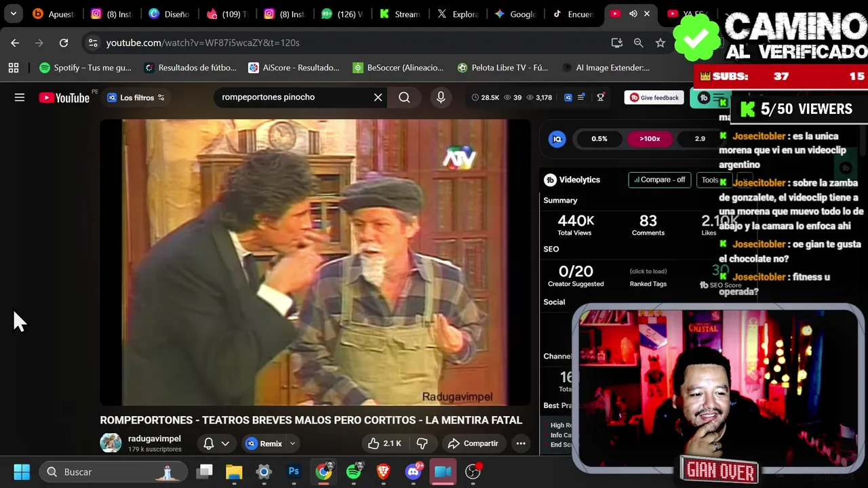Expand subscription notification options chevron
Image resolution: width=868 pixels, height=488 pixels.
pyautogui.click(x=225, y=443)
